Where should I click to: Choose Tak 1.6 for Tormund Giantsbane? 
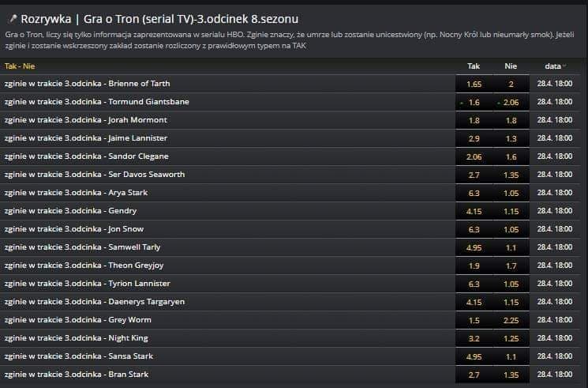coord(474,102)
